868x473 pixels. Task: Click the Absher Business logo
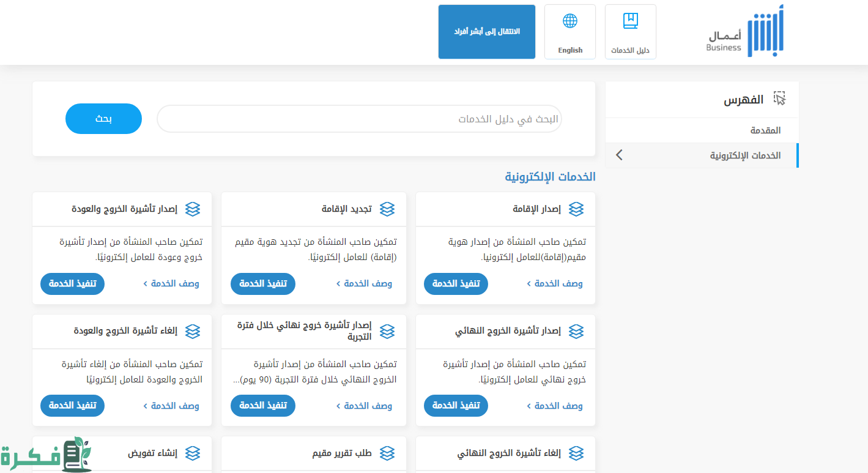pos(744,31)
